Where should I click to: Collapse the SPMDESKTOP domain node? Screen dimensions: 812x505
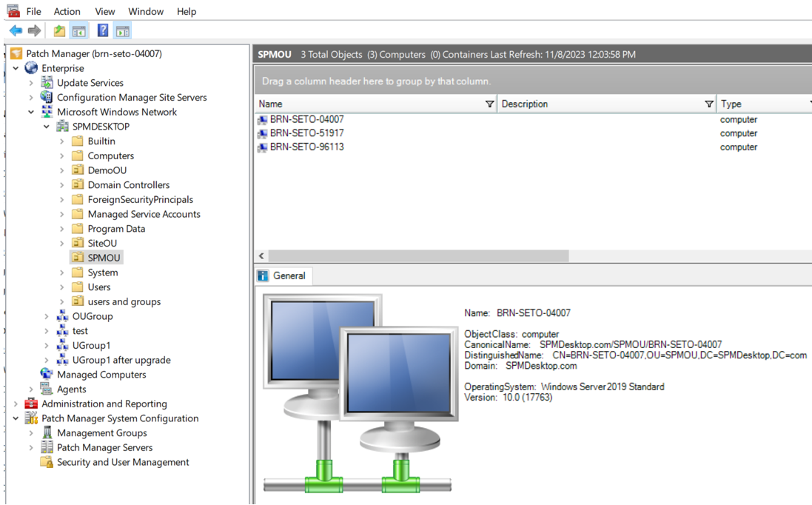click(47, 127)
